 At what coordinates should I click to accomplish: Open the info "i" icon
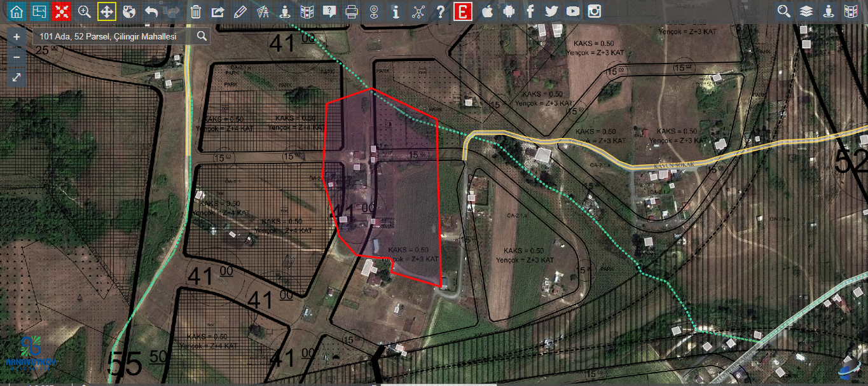point(396,11)
